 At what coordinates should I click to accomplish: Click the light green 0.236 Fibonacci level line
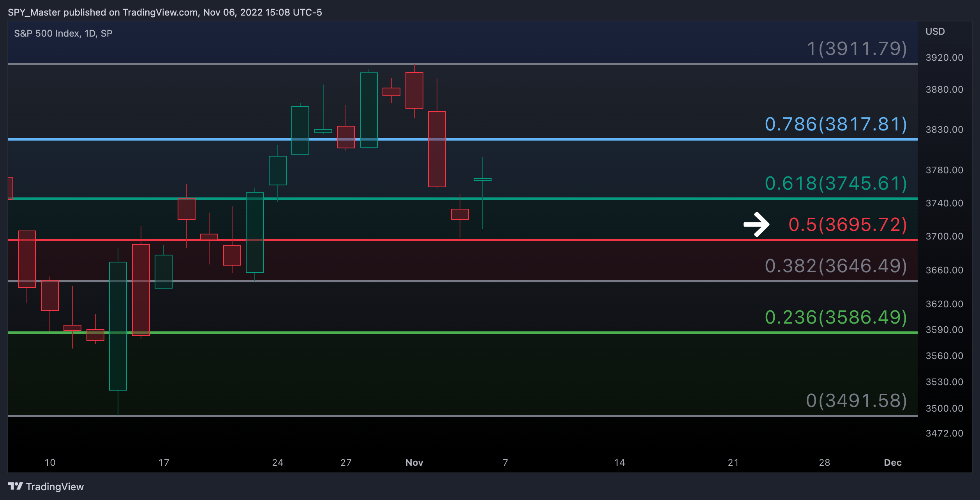click(463, 332)
